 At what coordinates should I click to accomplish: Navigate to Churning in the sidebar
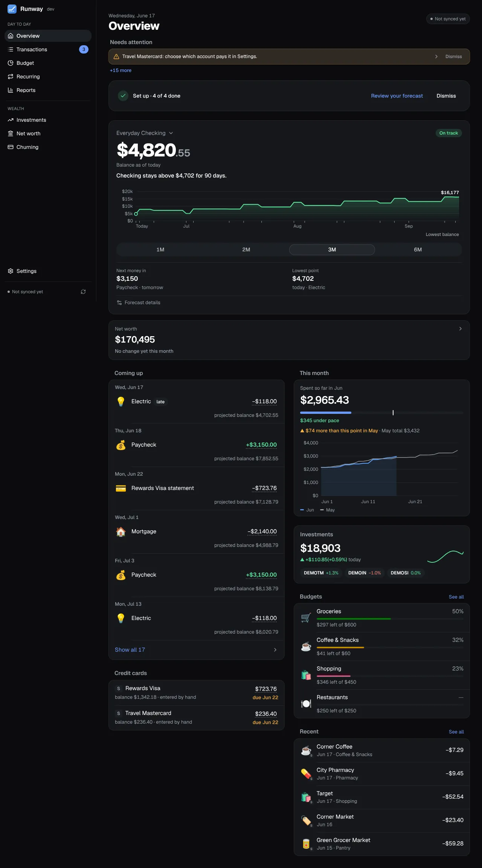[x=48, y=147]
